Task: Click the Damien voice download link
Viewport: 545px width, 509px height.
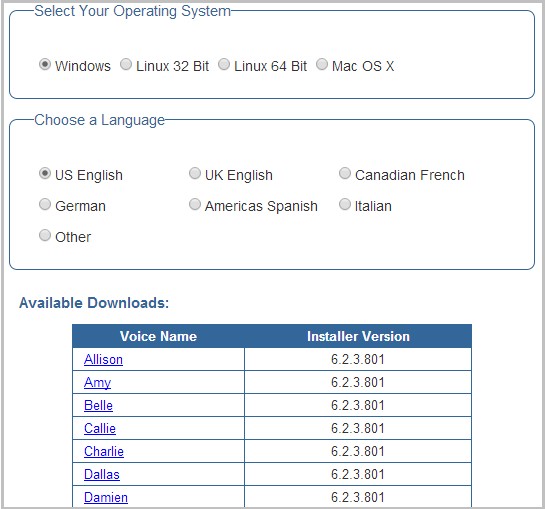Action: point(106,497)
